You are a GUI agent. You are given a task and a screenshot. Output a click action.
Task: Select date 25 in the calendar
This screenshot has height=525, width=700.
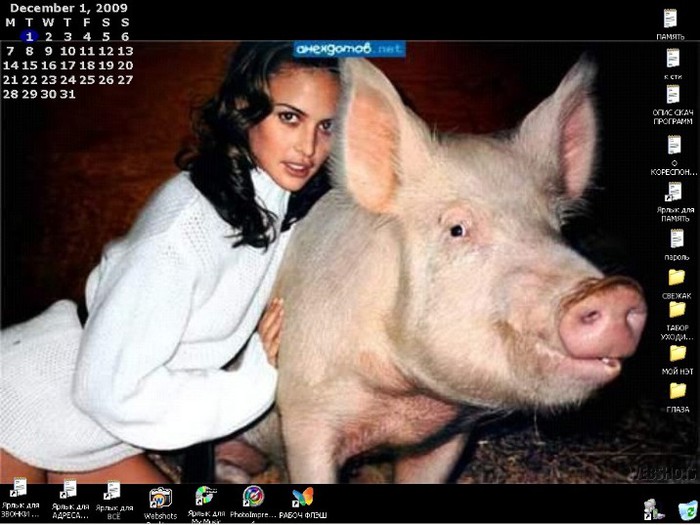click(x=87, y=80)
